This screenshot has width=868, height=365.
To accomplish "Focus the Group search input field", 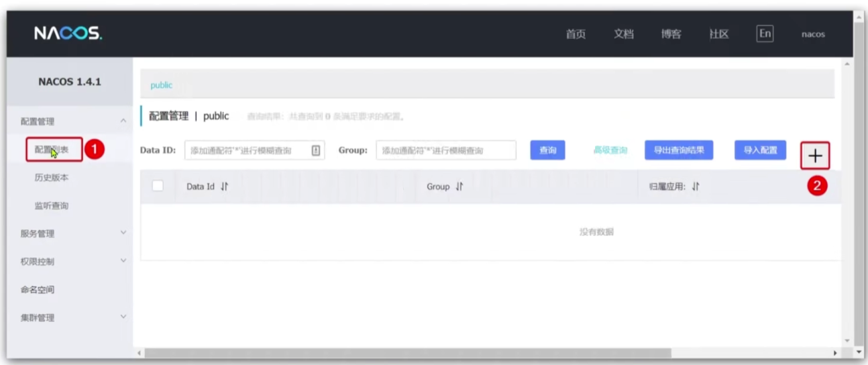I will click(445, 150).
